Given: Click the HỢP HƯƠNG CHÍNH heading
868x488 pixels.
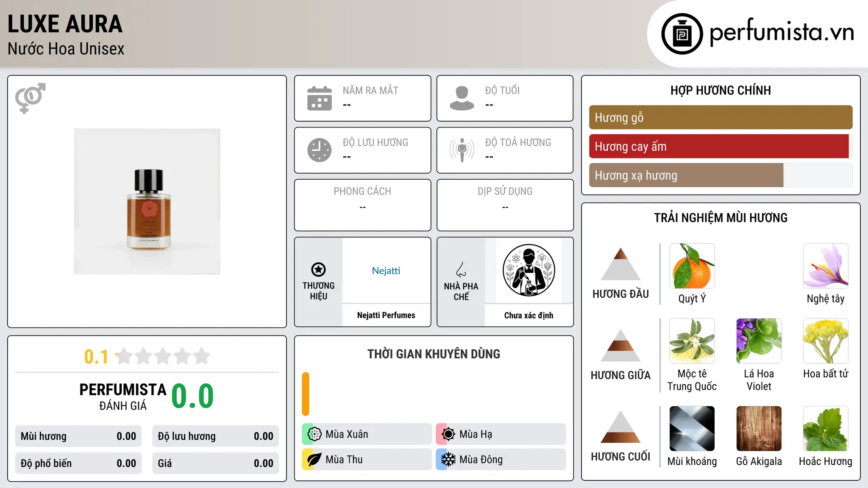Looking at the screenshot, I should [x=721, y=90].
